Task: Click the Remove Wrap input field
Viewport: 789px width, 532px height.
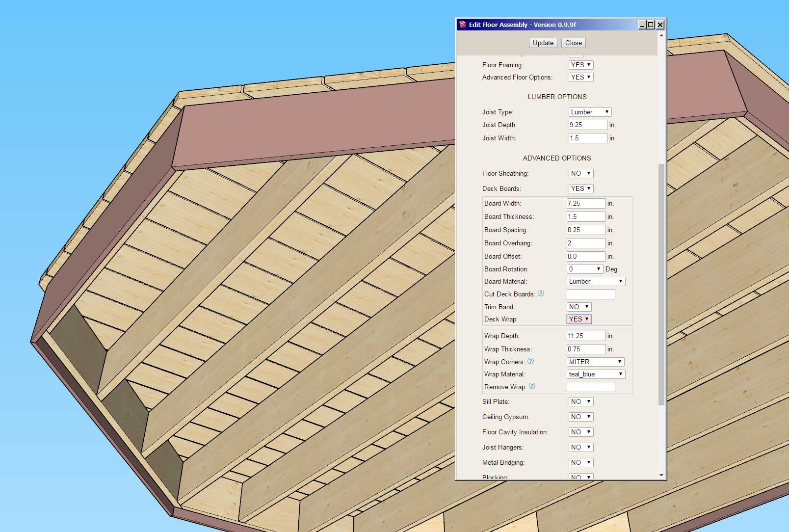Action: click(591, 387)
